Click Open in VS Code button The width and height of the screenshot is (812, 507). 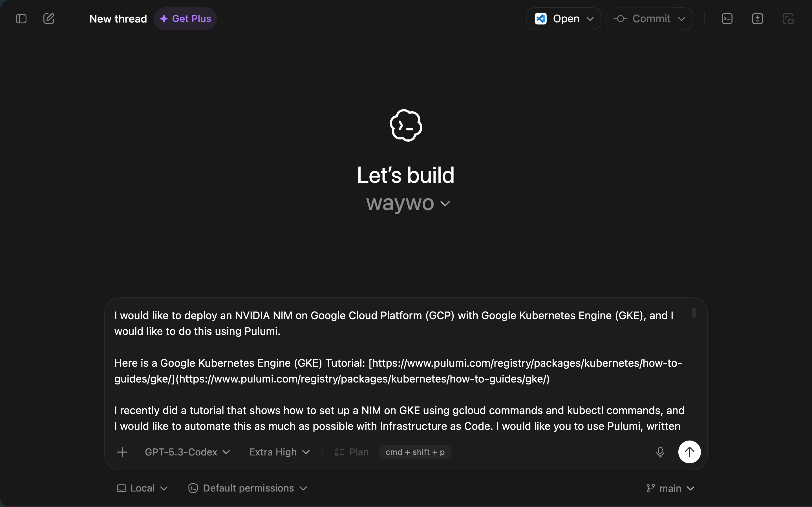click(x=558, y=19)
